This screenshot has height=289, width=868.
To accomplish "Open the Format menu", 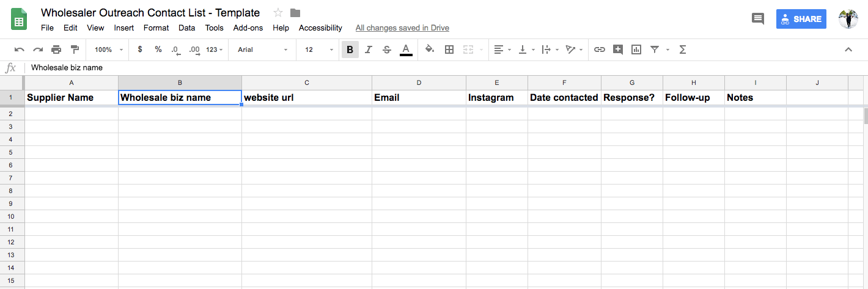I will coord(156,27).
